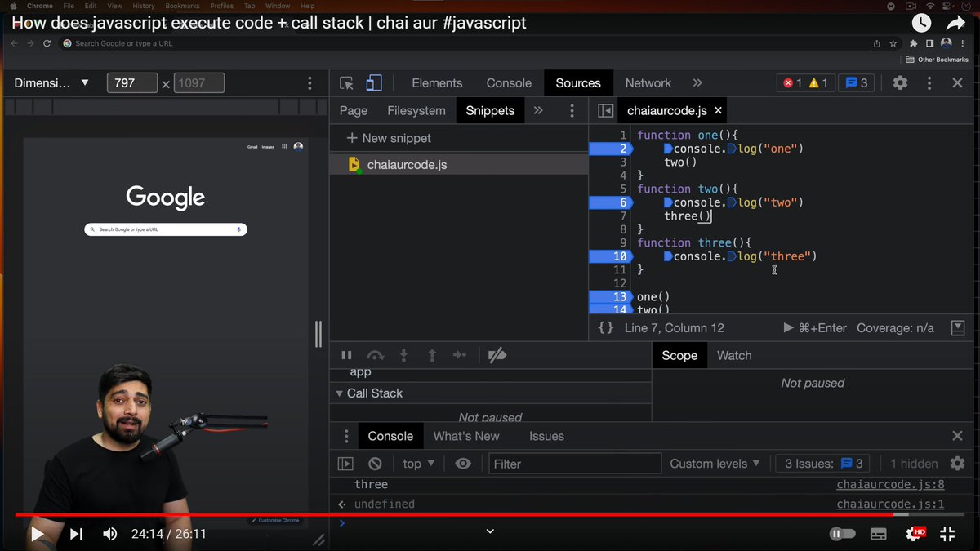Toggle breakpoint on line 13
Image resolution: width=980 pixels, height=551 pixels.
tap(611, 296)
